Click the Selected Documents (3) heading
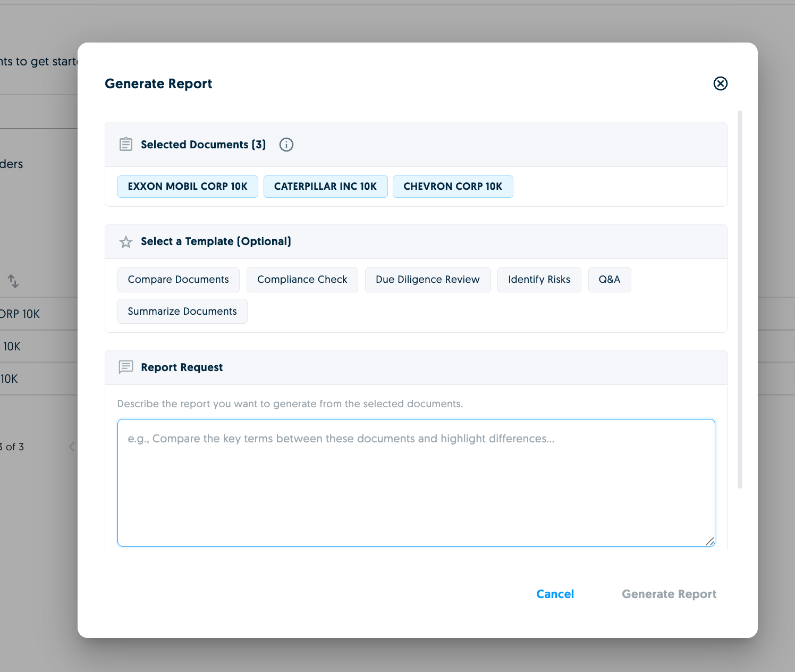Viewport: 795px width, 672px height. [204, 145]
